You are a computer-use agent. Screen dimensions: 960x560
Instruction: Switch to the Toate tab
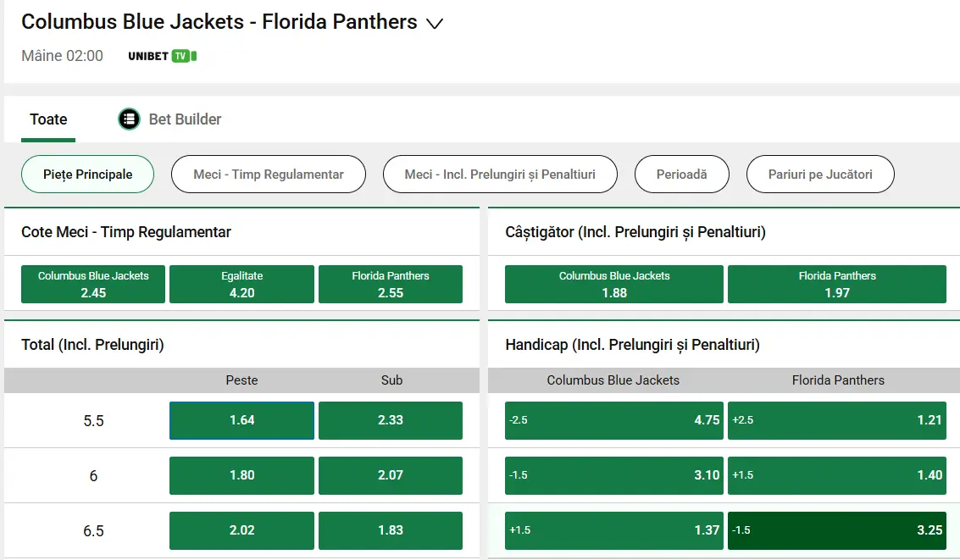pyautogui.click(x=47, y=119)
